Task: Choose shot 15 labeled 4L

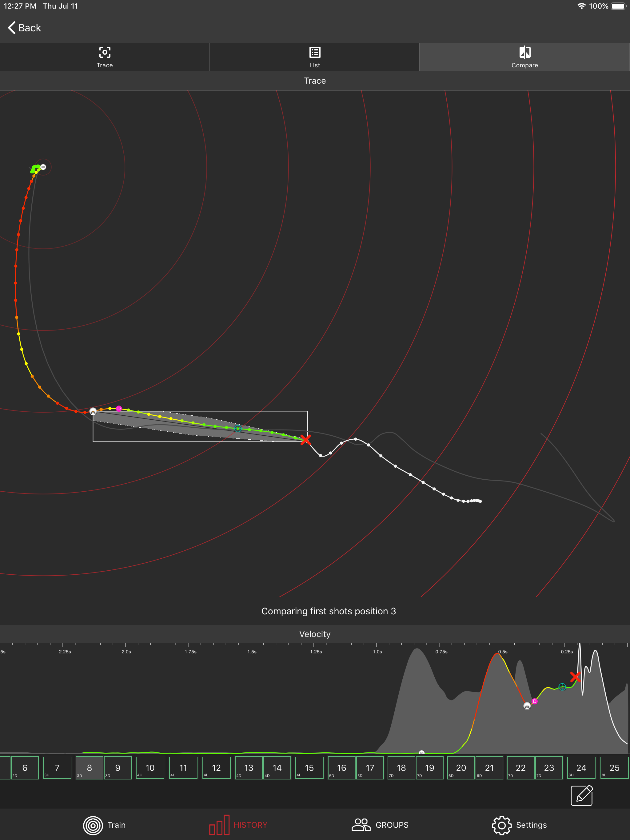Action: (309, 767)
